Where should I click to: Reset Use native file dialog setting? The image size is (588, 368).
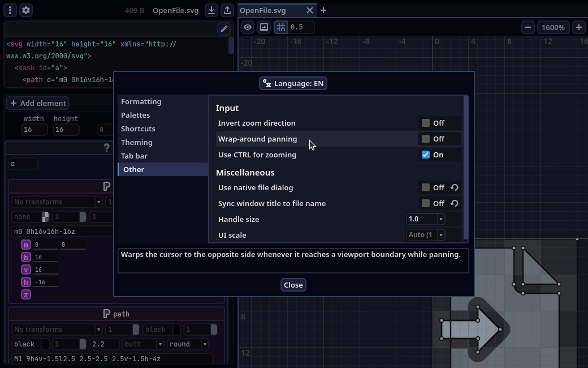(x=455, y=187)
